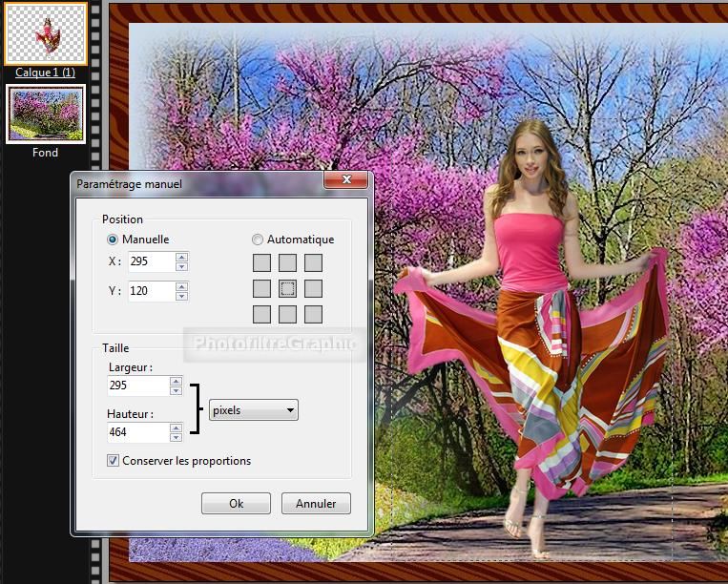
Task: Increase the X position value
Action: pyautogui.click(x=182, y=257)
